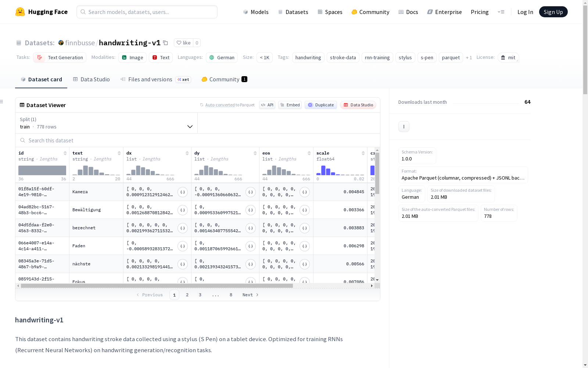Open the mit license tag
Viewport: 588px width, 368px height.
click(508, 57)
